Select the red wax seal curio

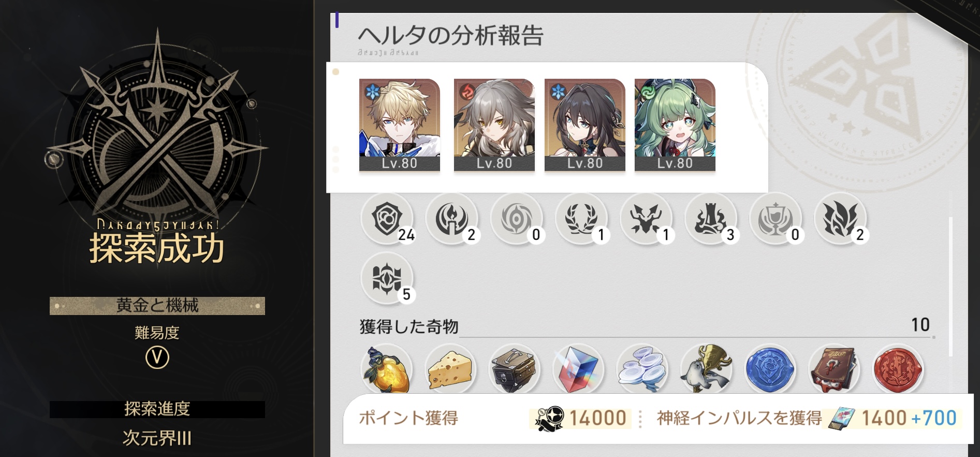click(898, 369)
